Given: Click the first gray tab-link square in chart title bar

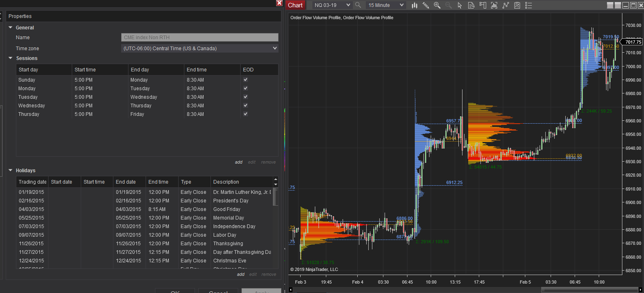Looking at the screenshot, I should pyautogui.click(x=610, y=5).
